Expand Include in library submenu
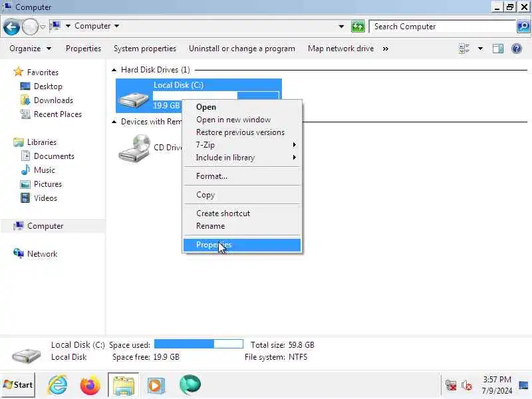The height and width of the screenshot is (399, 532). tap(242, 158)
